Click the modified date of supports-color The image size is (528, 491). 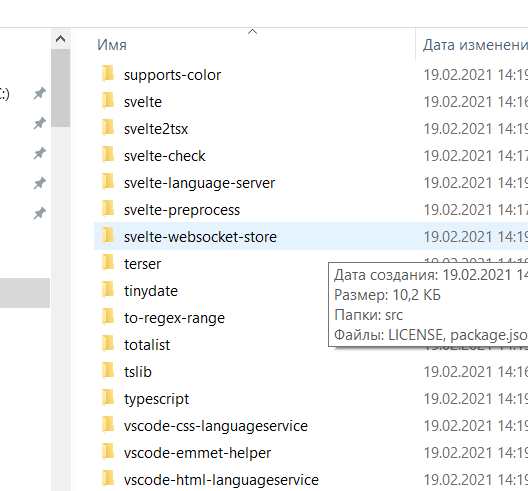click(x=475, y=75)
